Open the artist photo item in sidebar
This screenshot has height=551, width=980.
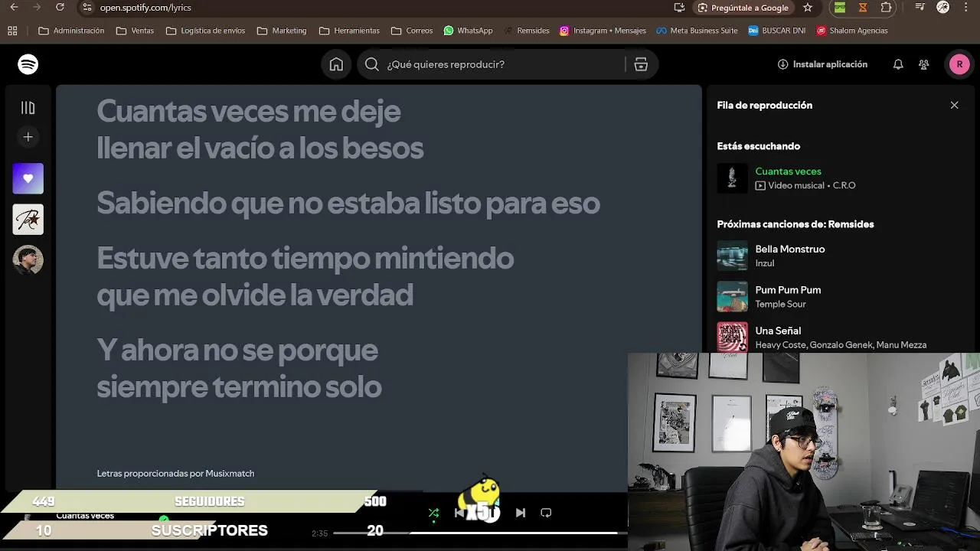click(x=28, y=260)
